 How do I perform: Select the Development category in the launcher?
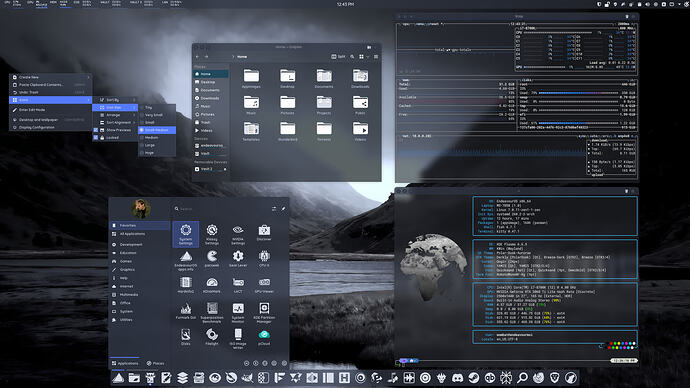coord(140,244)
